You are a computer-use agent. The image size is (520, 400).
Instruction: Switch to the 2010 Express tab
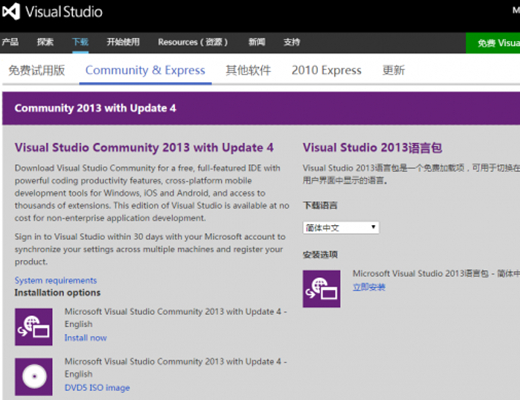tap(326, 70)
